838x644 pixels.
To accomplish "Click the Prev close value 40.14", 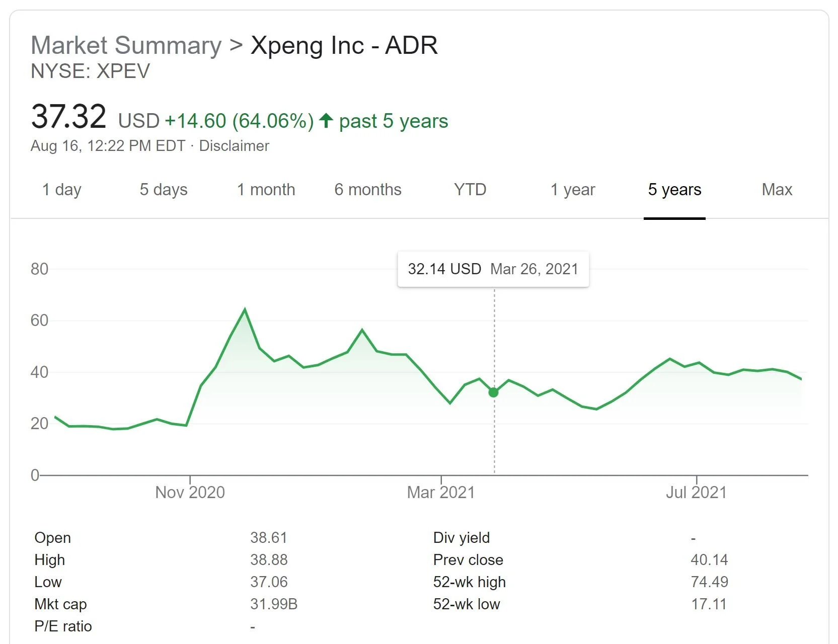I will [709, 560].
